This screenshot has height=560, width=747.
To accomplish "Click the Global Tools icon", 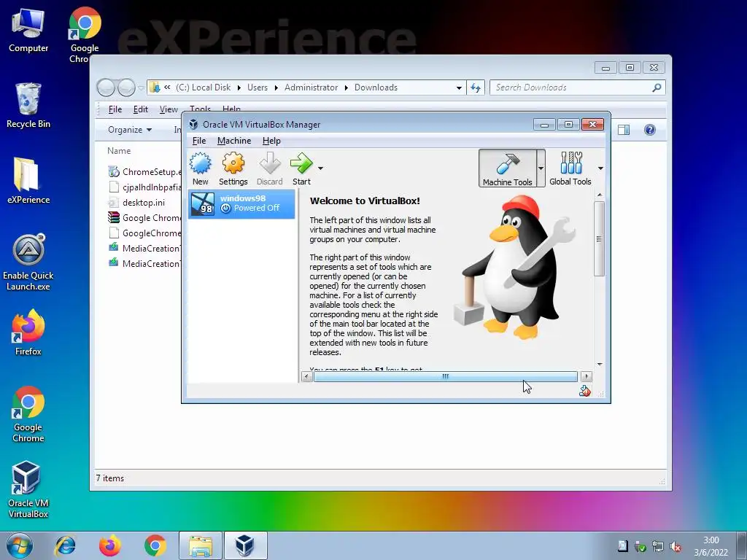I will tap(570, 168).
